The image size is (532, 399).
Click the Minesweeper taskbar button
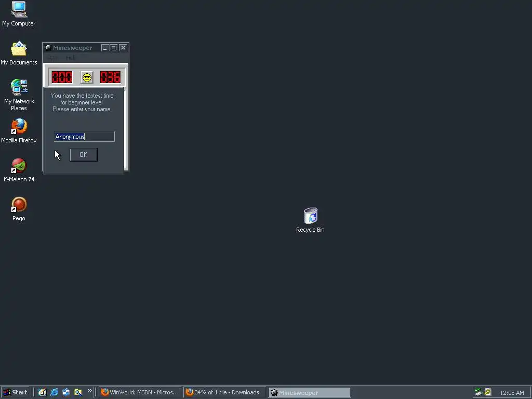(310, 393)
